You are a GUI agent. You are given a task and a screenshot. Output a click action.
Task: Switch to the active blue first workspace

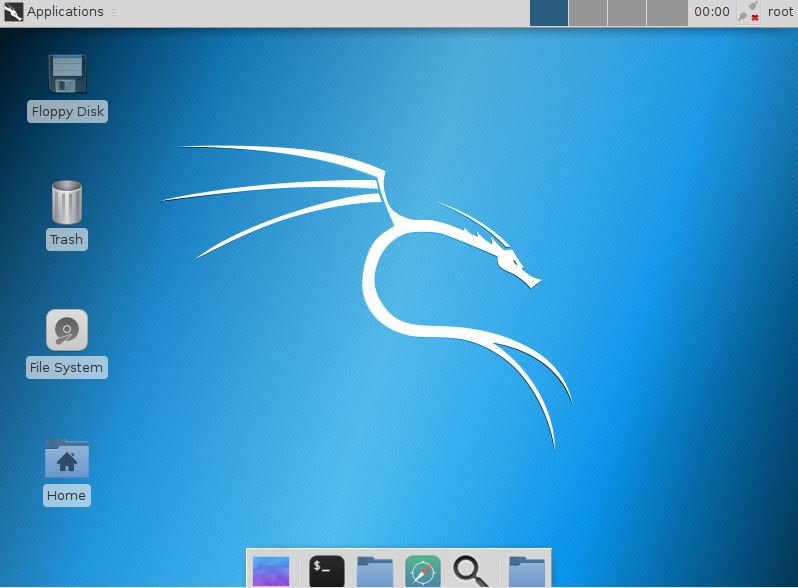(549, 13)
